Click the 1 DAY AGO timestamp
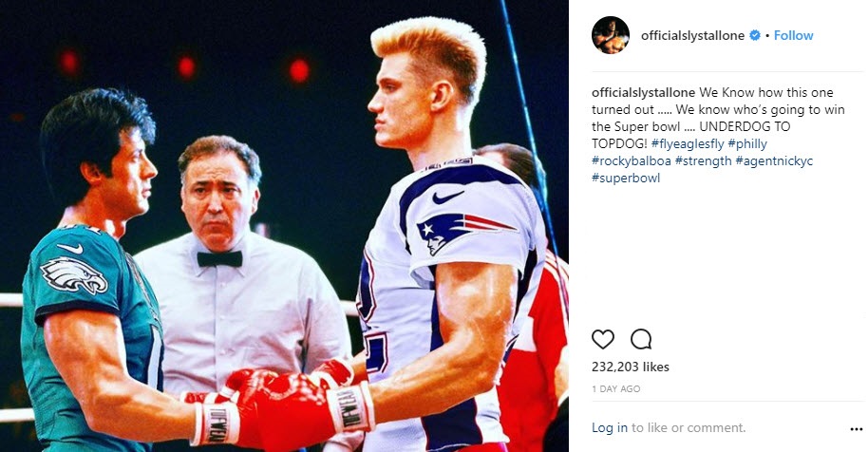868x452 pixels. (x=616, y=389)
